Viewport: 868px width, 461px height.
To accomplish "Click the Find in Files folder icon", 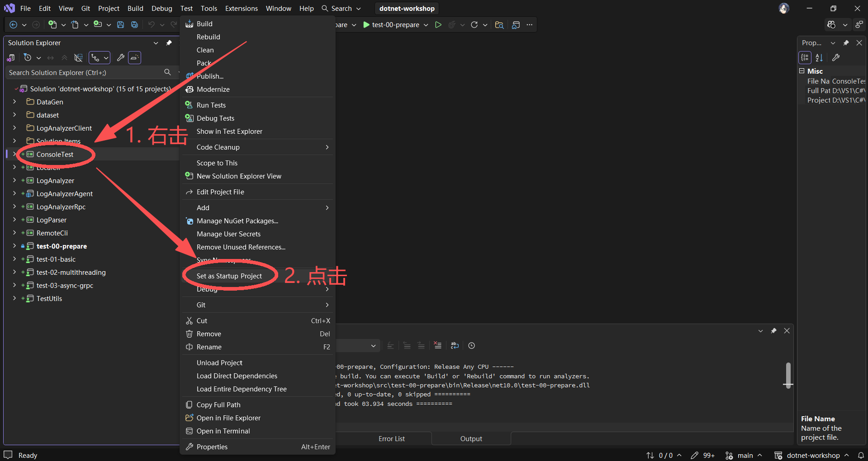I will point(499,25).
